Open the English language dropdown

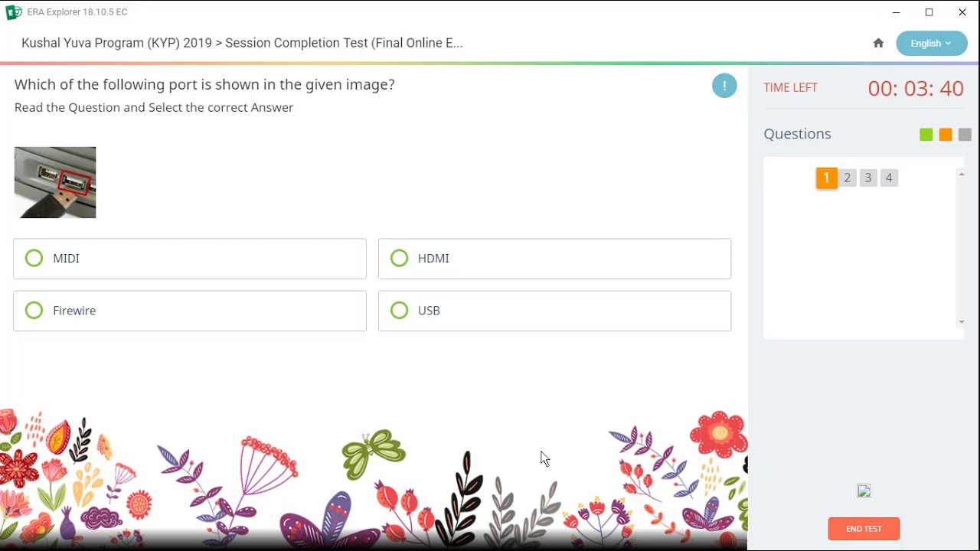pyautogui.click(x=931, y=44)
